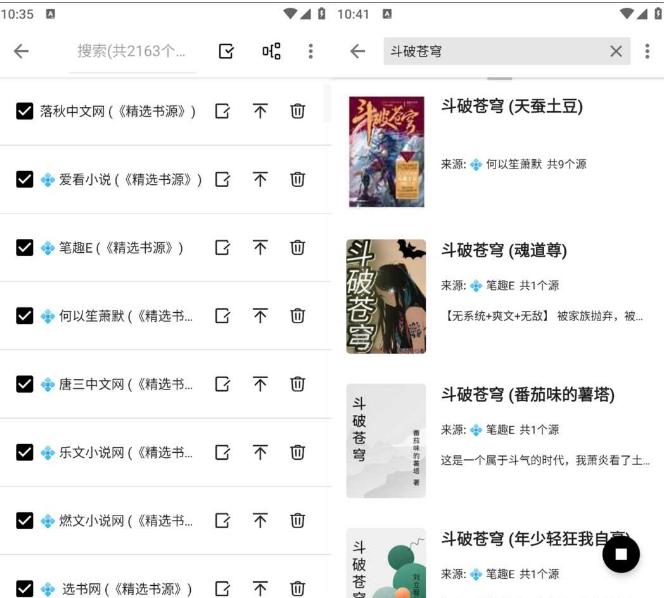Tap the select-all checkbox icon in toolbar
Screen dimensions: 664x598
tap(226, 51)
